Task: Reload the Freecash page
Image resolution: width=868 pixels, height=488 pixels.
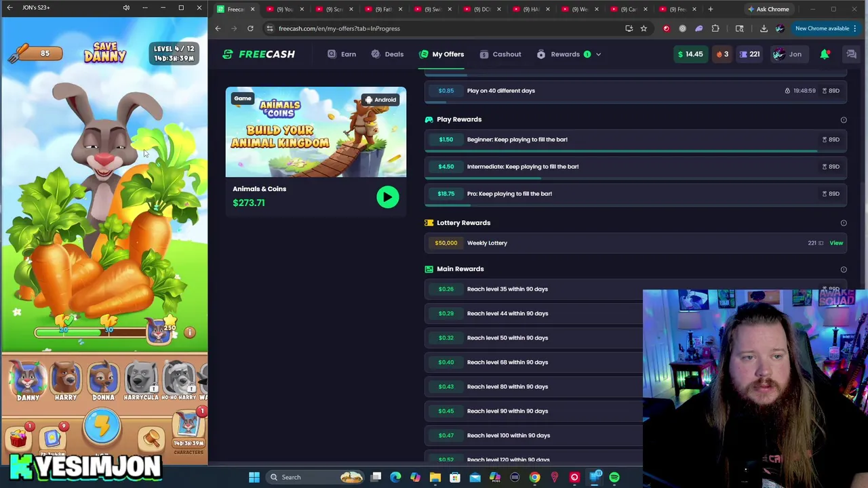Action: [x=250, y=28]
